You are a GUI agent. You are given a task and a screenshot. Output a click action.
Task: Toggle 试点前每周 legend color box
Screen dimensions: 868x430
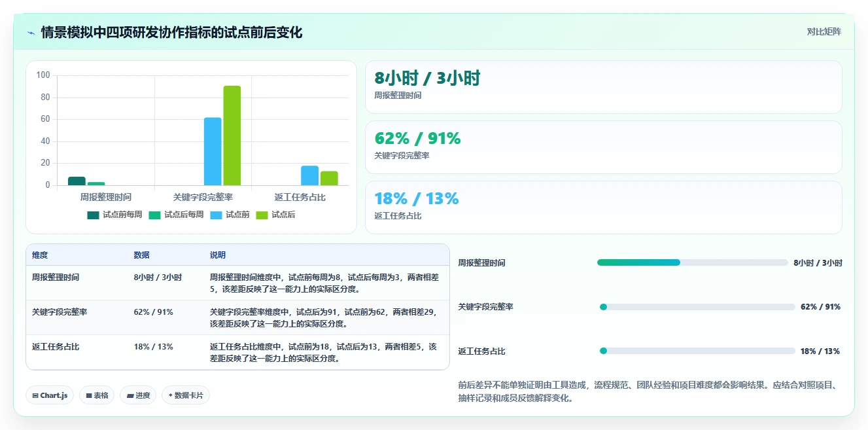point(93,215)
